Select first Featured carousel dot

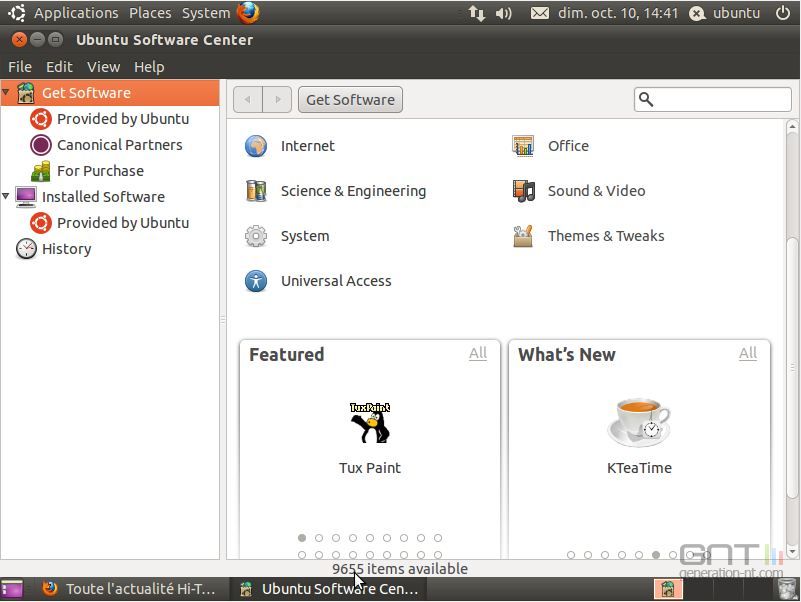302,538
